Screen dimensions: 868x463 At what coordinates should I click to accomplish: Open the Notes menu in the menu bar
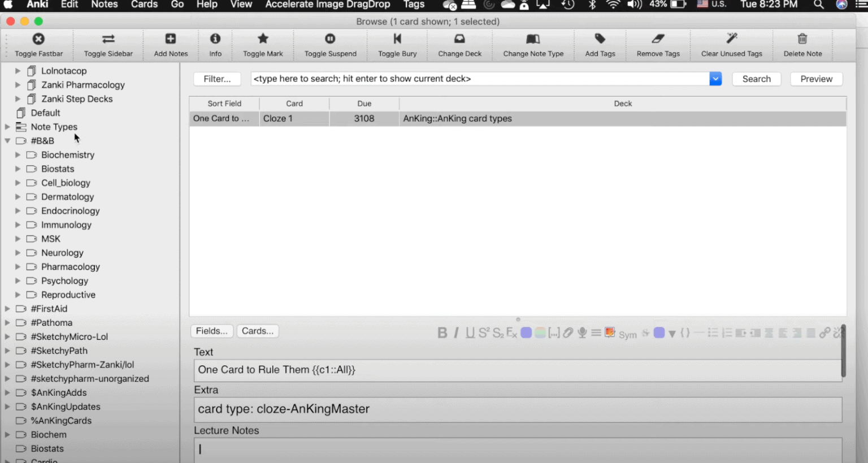point(104,5)
